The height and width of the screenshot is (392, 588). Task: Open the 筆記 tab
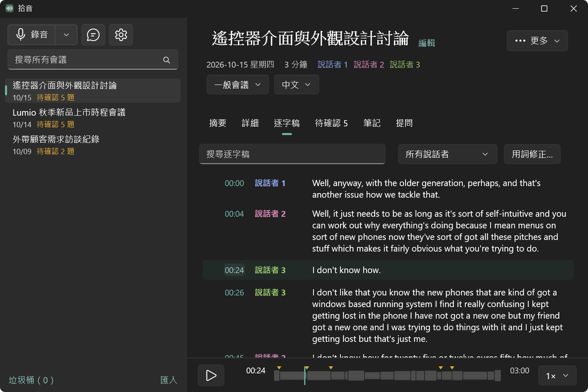372,123
